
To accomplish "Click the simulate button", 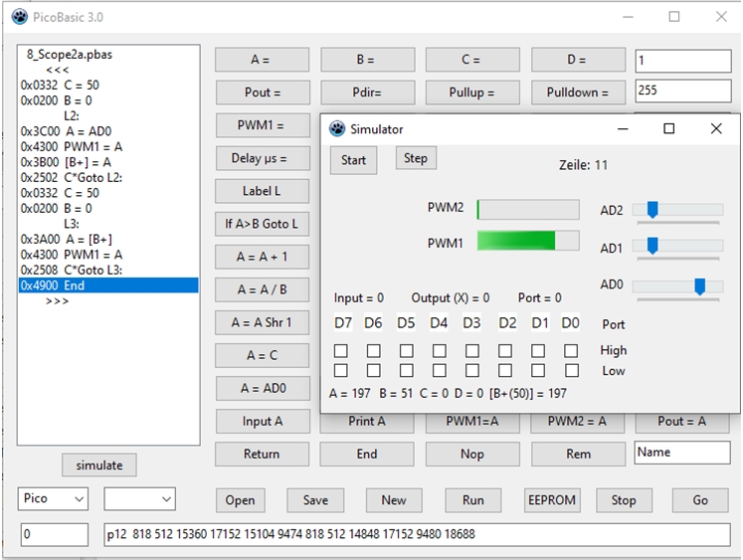I will (99, 465).
